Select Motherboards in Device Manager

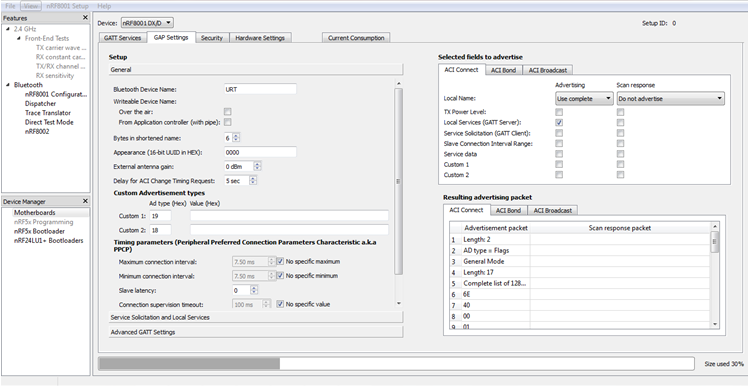click(34, 213)
